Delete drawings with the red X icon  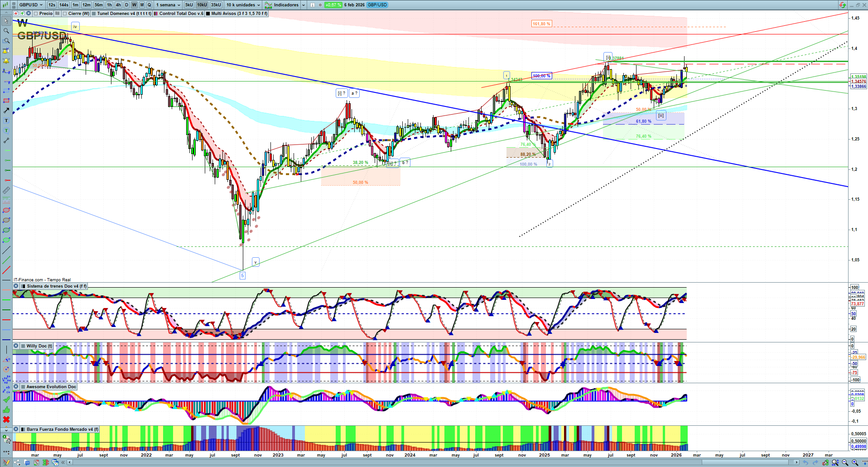coord(6,419)
